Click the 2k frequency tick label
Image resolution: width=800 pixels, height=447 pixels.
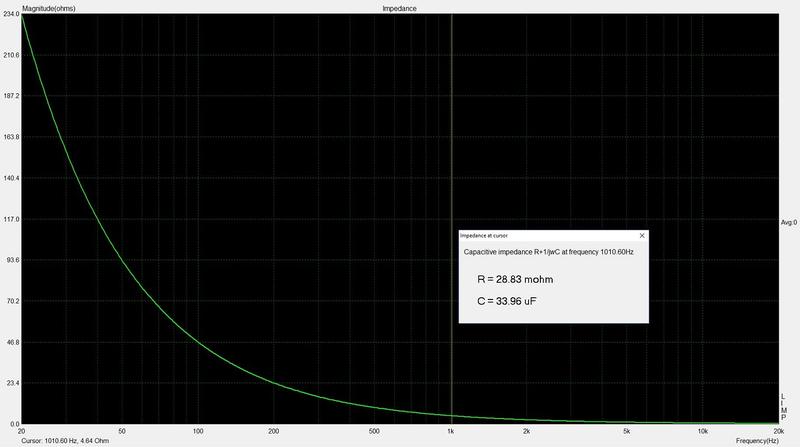526,432
